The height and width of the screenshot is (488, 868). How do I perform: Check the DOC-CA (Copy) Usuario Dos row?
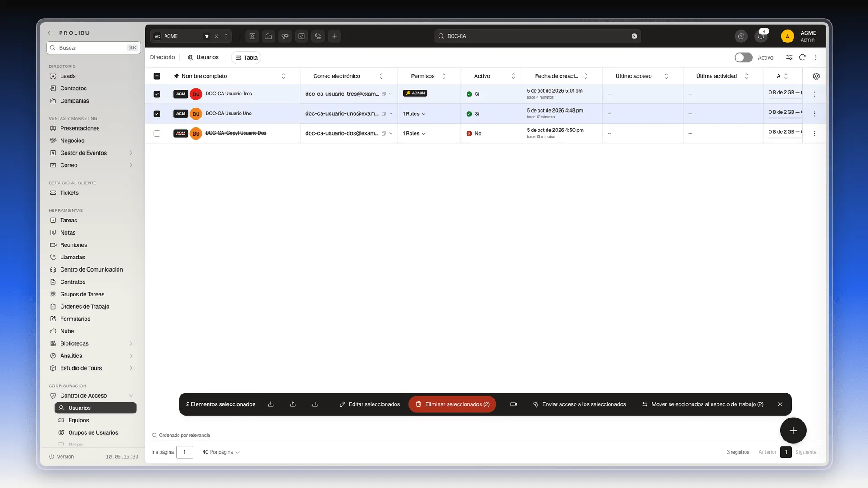pyautogui.click(x=157, y=133)
